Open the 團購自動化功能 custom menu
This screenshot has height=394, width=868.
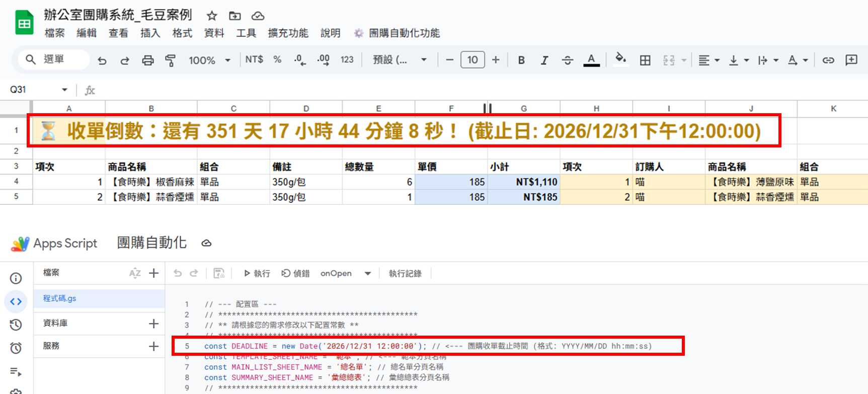coord(404,33)
